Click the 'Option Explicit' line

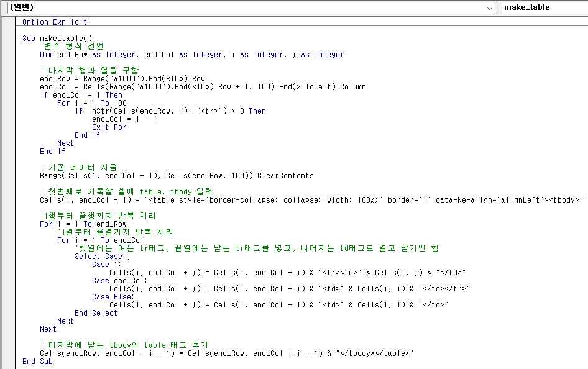pyautogui.click(x=55, y=22)
